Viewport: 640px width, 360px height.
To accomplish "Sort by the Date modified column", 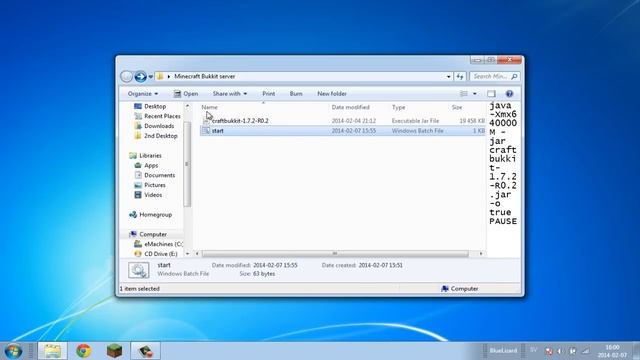I will [350, 107].
